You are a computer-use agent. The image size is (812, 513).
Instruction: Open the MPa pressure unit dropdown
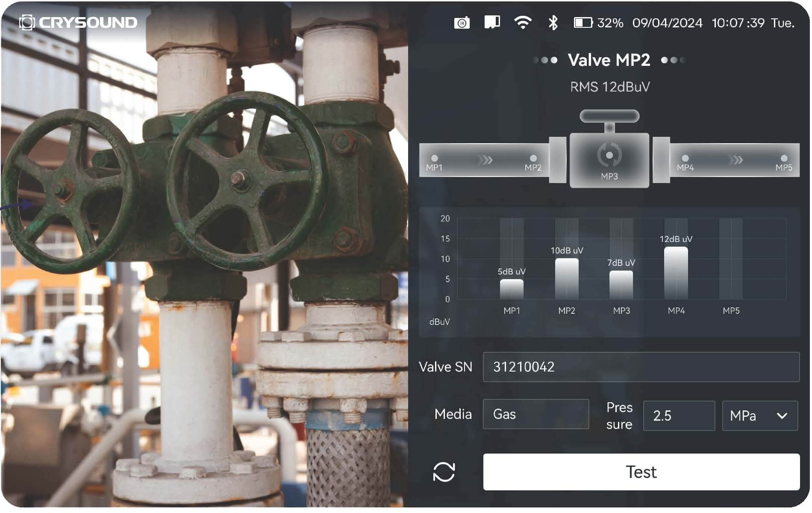pos(759,416)
